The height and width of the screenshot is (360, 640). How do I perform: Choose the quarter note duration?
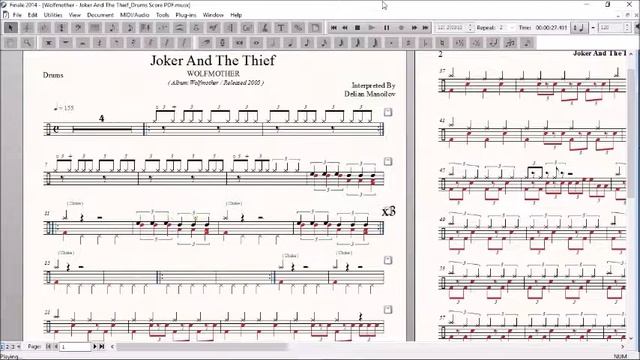[x=290, y=42]
